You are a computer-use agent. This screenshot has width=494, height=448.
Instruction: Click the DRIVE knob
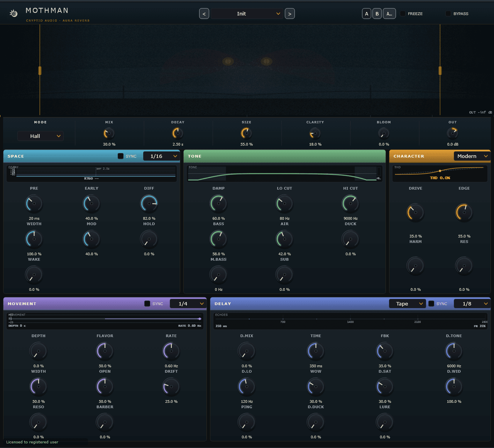(415, 213)
